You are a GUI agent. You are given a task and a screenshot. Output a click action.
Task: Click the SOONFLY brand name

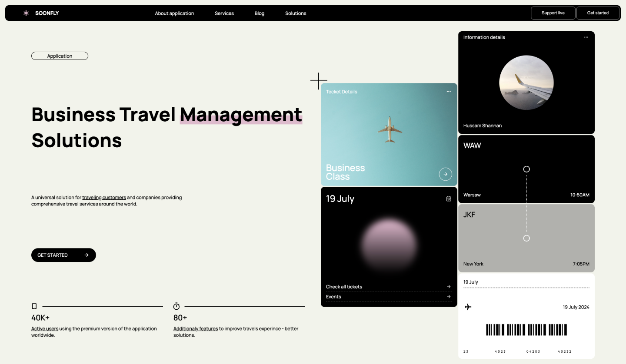(47, 13)
